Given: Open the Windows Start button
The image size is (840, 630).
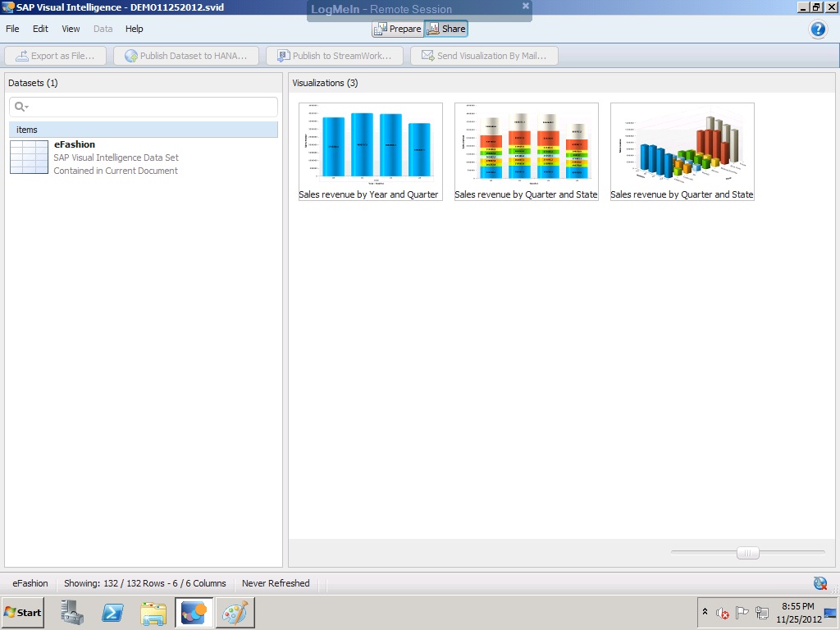Looking at the screenshot, I should pyautogui.click(x=22, y=612).
